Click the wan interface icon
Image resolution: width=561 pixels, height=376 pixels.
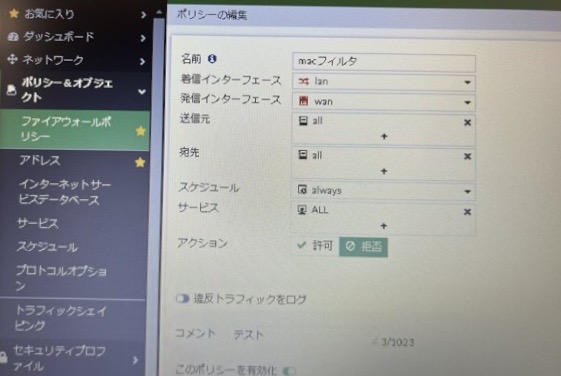[303, 101]
